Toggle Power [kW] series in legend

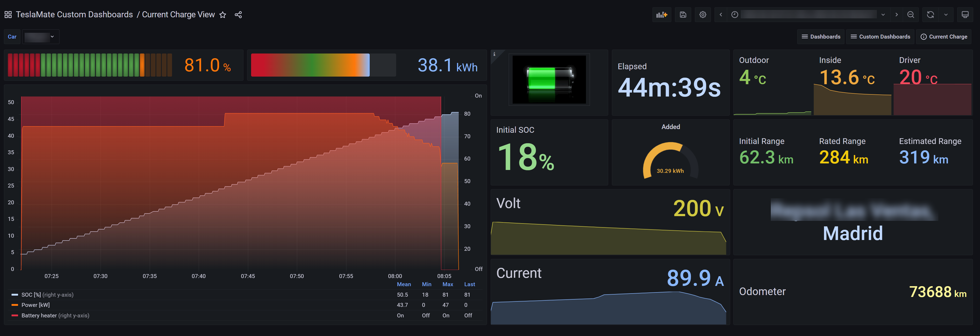(x=35, y=305)
